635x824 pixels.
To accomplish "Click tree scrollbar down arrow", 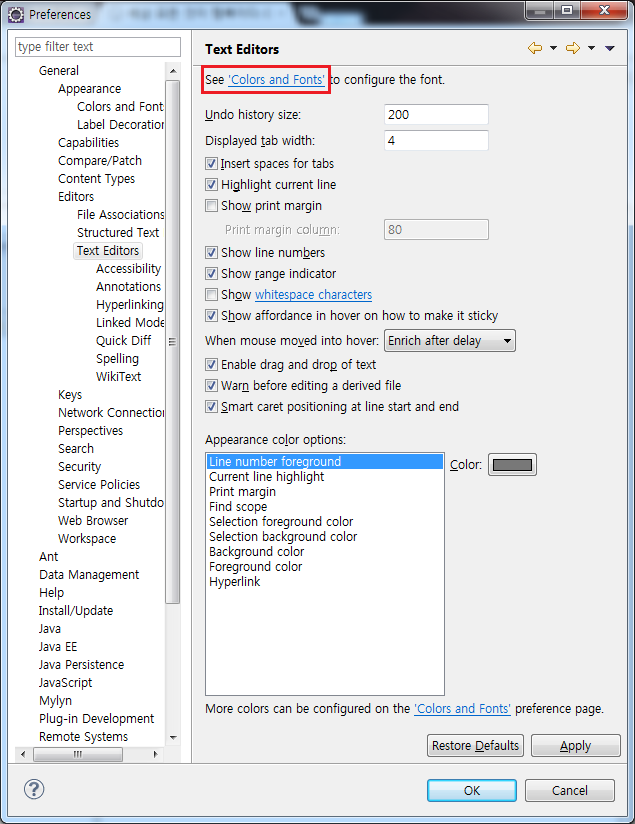I will [173, 738].
